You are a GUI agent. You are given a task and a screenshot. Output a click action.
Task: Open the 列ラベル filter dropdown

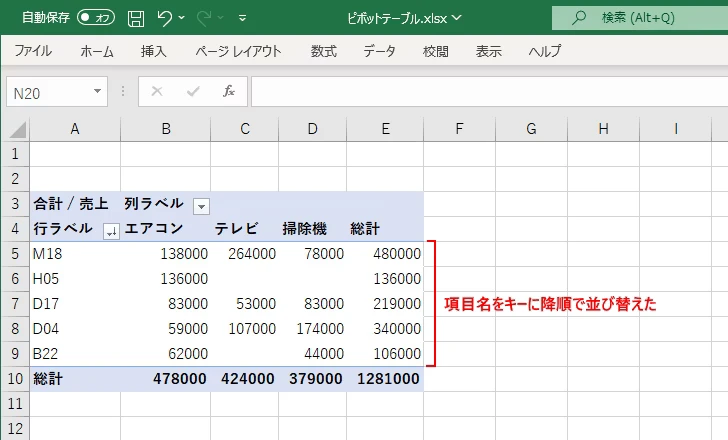tap(201, 206)
